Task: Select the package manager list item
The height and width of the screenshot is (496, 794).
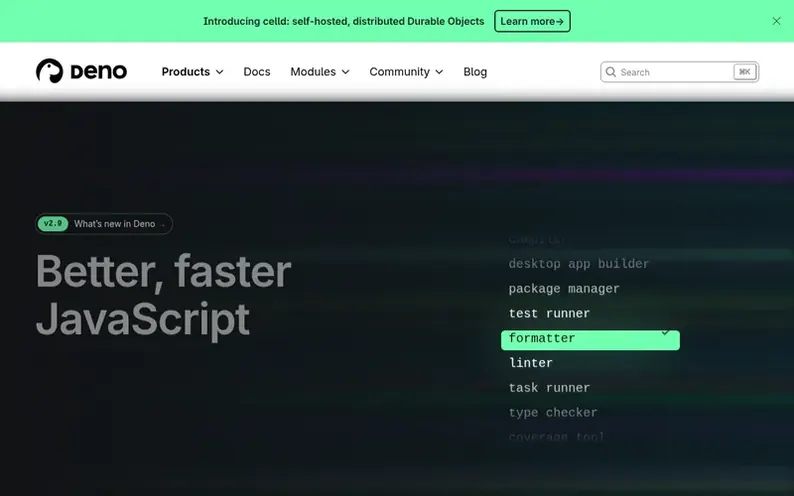Action: pos(564,289)
